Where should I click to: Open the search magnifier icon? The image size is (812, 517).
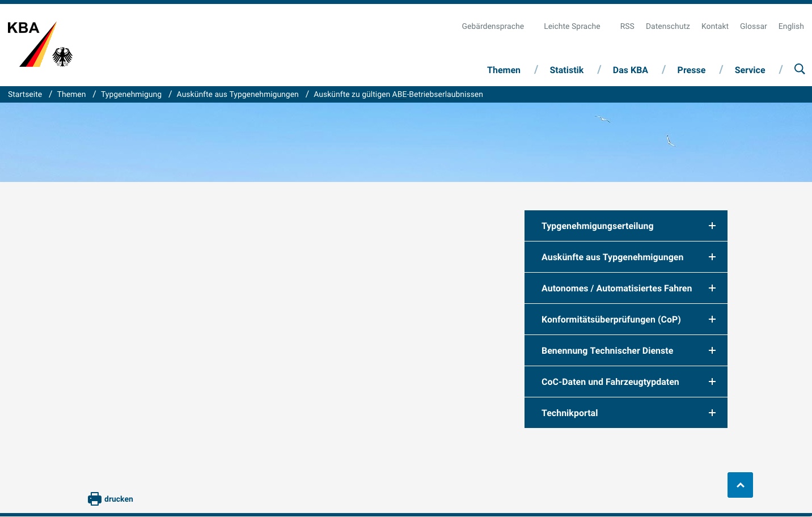(x=800, y=69)
